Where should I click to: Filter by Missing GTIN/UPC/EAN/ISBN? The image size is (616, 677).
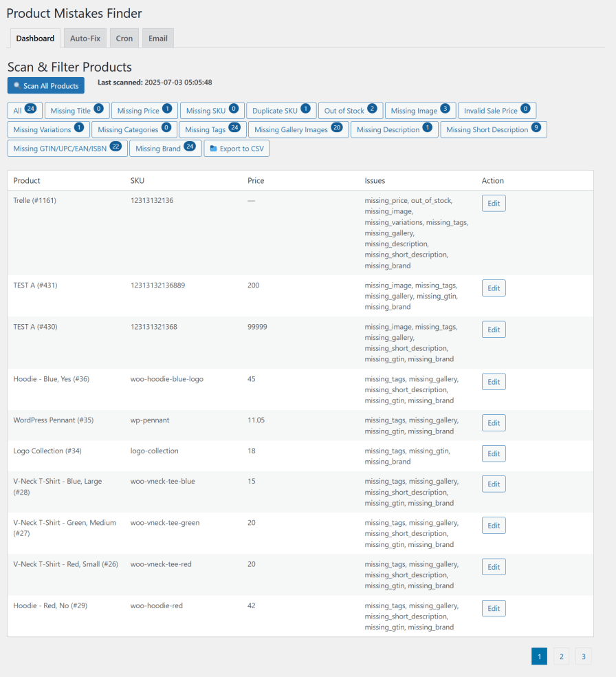67,149
